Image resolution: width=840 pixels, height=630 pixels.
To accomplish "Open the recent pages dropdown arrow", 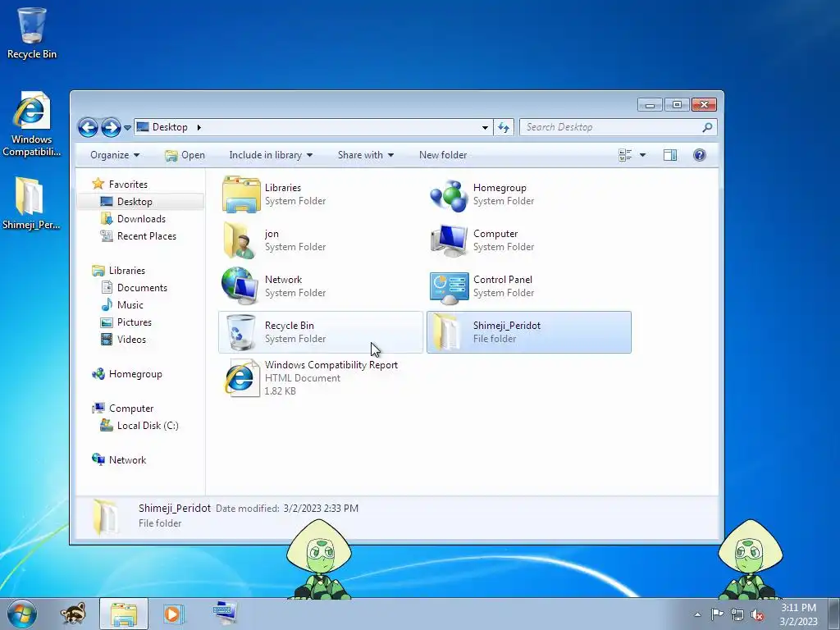I will 127,127.
